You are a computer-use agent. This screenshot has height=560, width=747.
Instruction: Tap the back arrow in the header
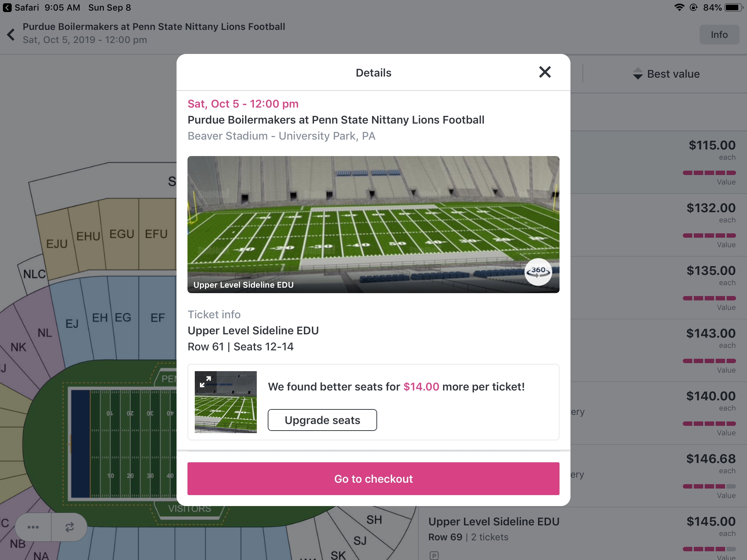pyautogui.click(x=11, y=35)
